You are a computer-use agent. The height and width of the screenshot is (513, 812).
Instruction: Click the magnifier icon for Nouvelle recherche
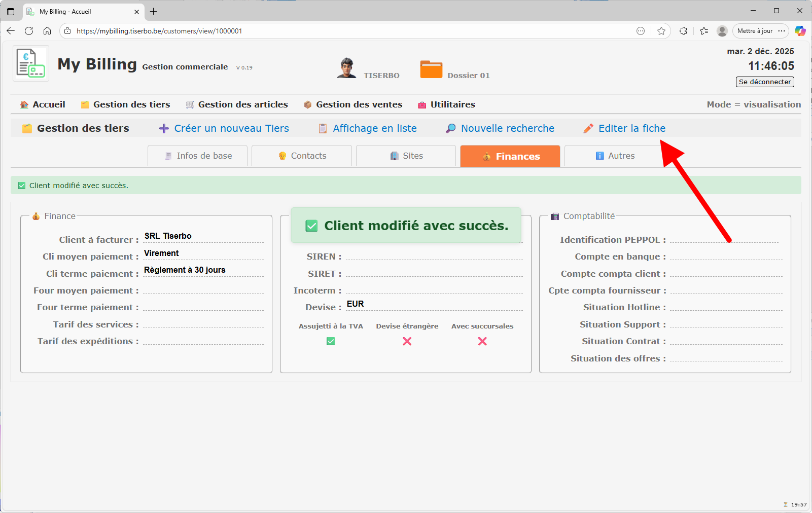(x=450, y=128)
